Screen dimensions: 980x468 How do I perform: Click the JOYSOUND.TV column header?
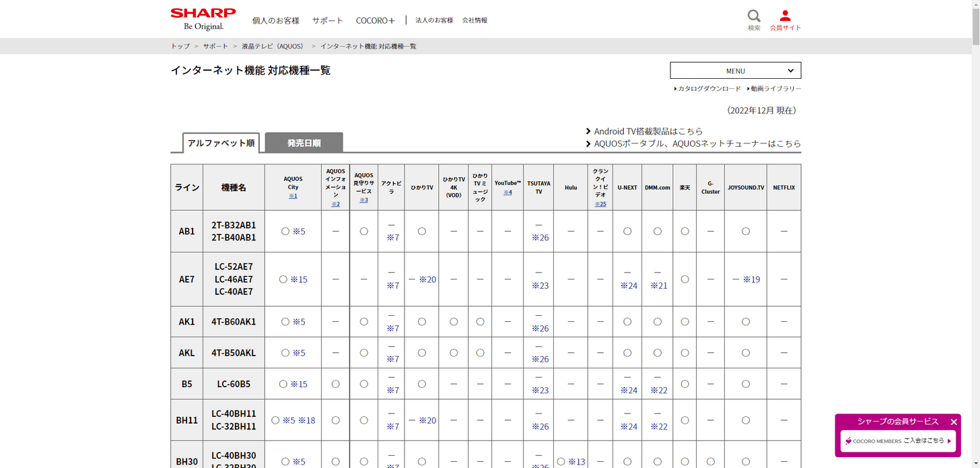pos(746,187)
